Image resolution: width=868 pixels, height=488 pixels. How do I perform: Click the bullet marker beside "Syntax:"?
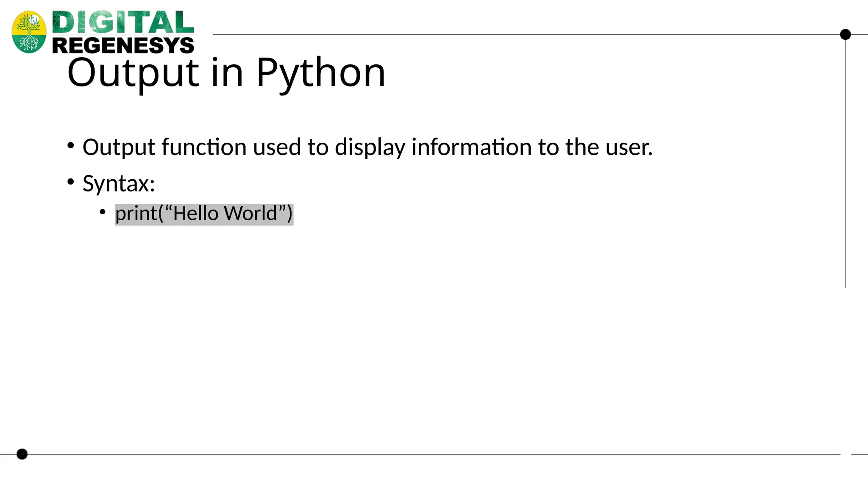pos(71,182)
